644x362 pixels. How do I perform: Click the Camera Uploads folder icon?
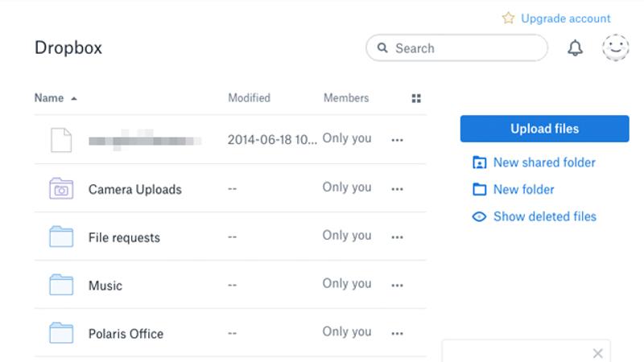tap(61, 189)
